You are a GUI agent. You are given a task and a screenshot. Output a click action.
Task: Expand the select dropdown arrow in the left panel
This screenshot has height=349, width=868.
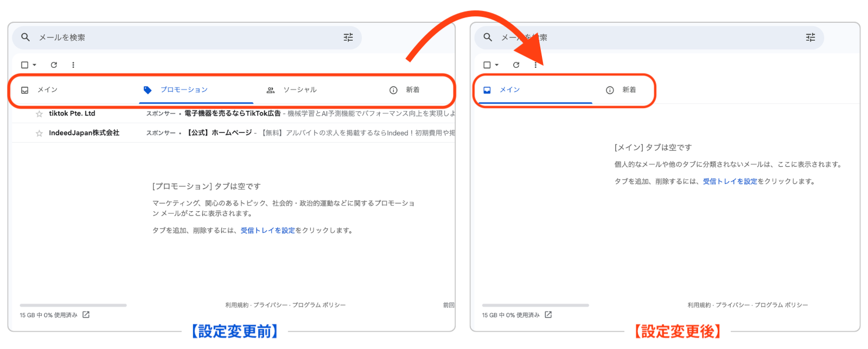35,65
